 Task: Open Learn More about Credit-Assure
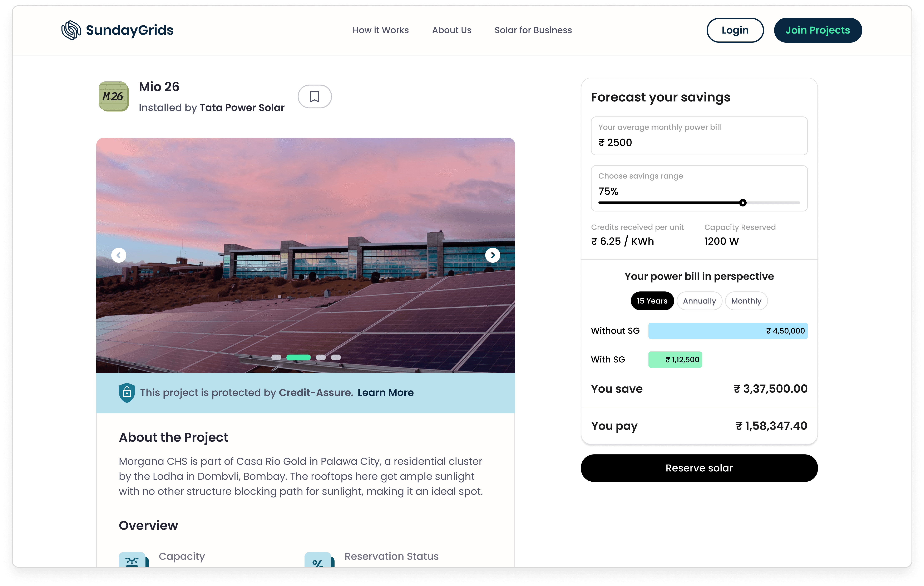tap(385, 393)
